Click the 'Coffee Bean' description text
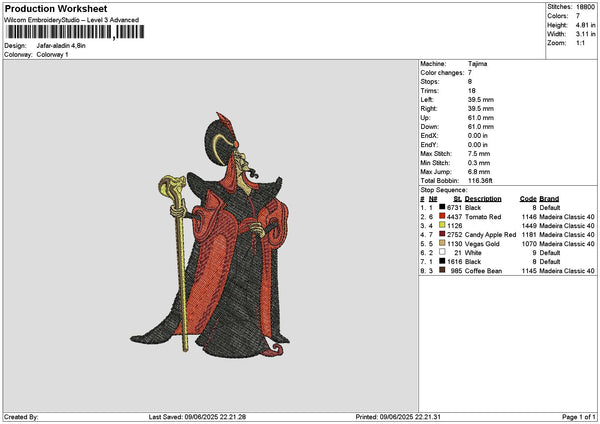The height and width of the screenshot is (424, 600). (x=483, y=271)
